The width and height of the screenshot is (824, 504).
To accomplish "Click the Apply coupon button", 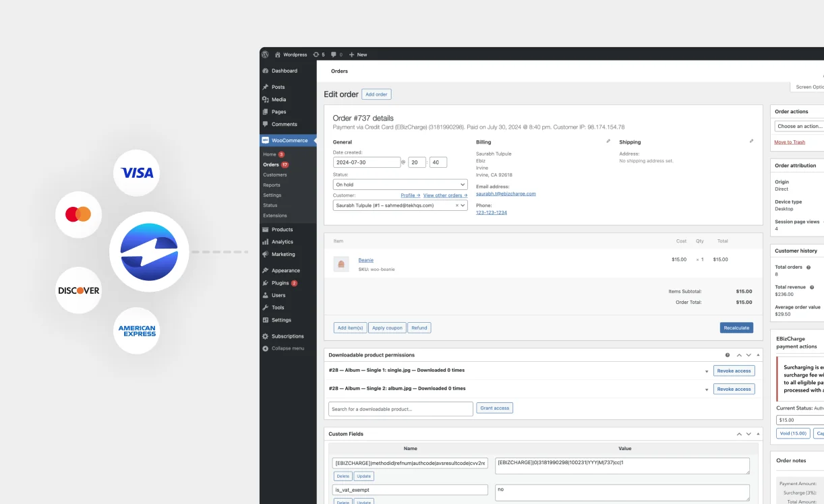I will click(388, 328).
